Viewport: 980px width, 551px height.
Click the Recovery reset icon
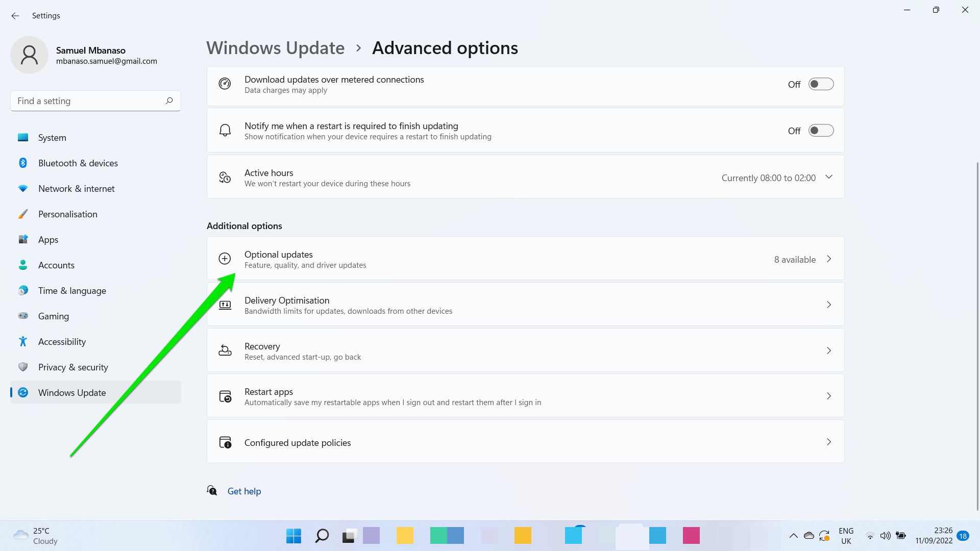coord(225,350)
